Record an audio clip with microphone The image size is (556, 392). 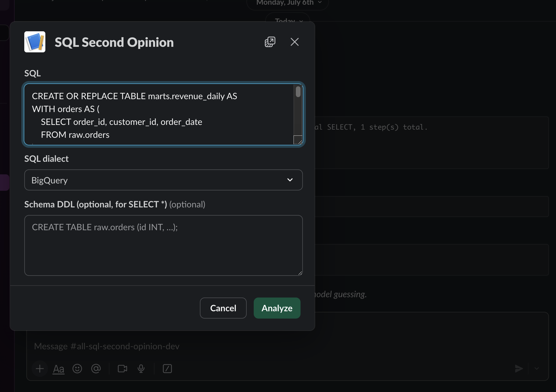point(141,369)
